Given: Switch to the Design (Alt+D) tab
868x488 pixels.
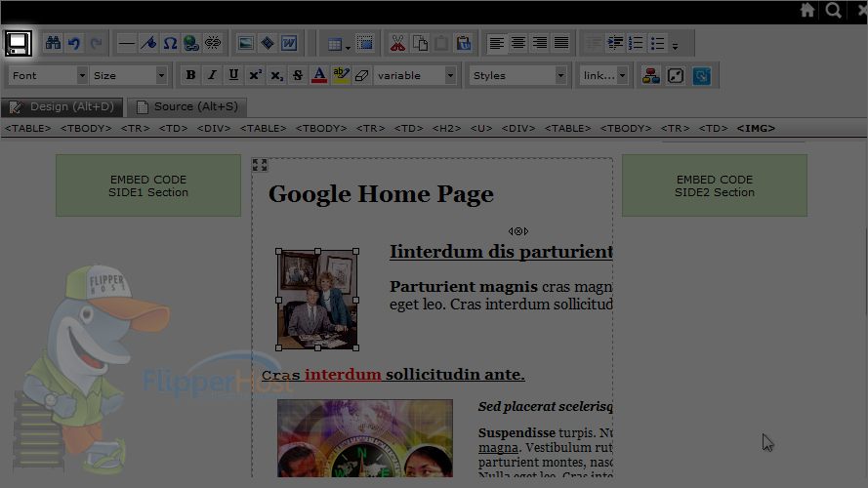Looking at the screenshot, I should pyautogui.click(x=62, y=106).
